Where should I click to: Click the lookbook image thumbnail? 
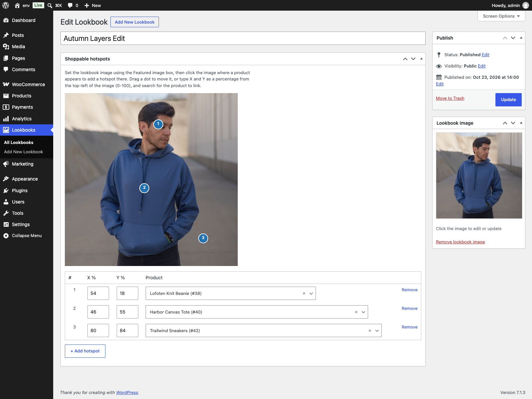point(479,176)
